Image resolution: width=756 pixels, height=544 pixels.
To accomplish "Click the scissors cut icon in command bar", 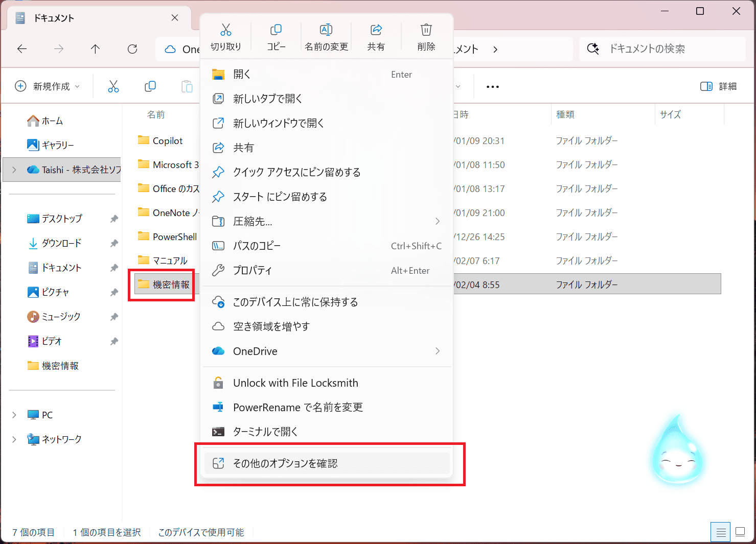I will pos(113,86).
